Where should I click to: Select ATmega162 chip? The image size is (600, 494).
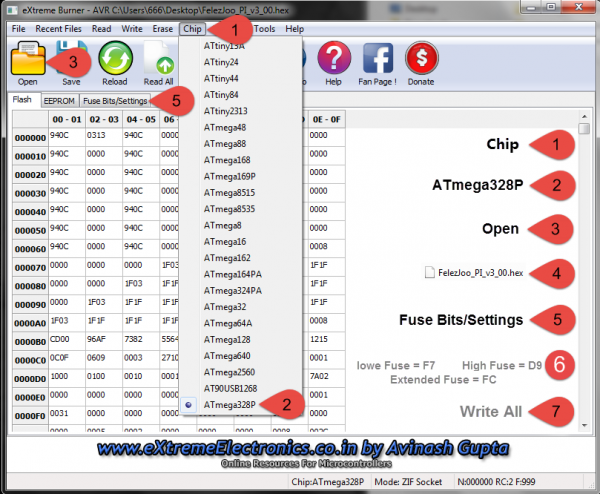(241, 258)
